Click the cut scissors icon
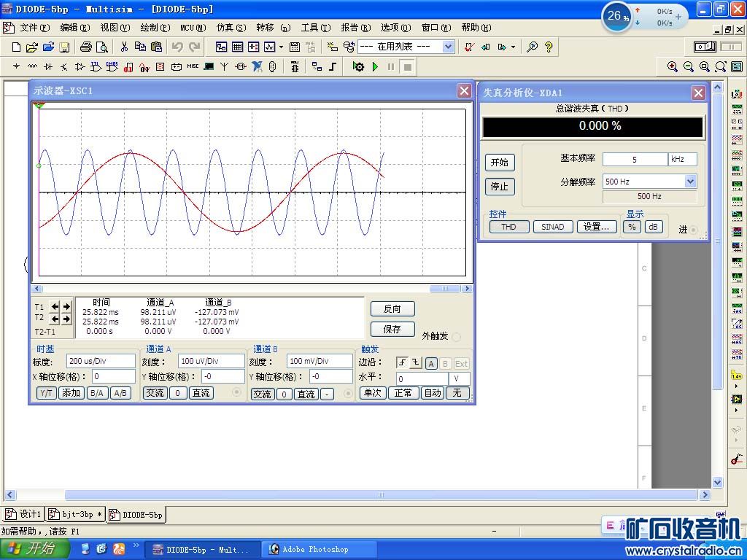The height and width of the screenshot is (560, 747). point(124,47)
